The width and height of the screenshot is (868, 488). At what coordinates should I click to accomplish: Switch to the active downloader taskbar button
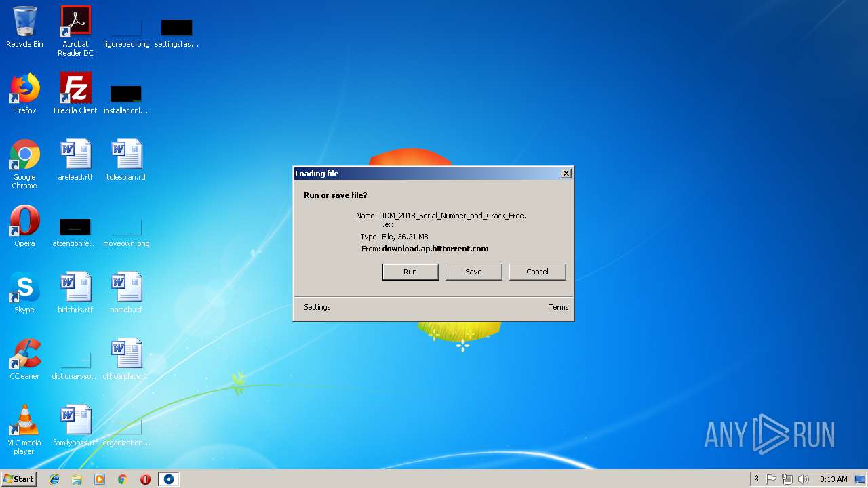[x=169, y=479]
